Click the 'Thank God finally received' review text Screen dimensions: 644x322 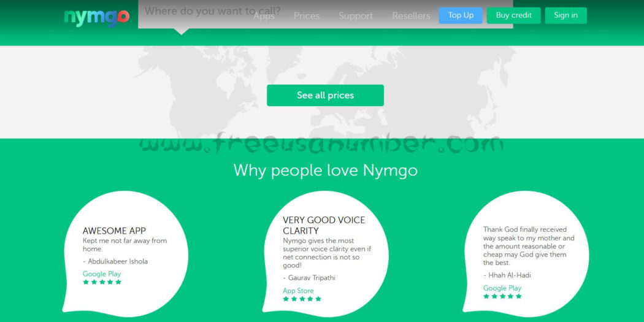(x=529, y=246)
